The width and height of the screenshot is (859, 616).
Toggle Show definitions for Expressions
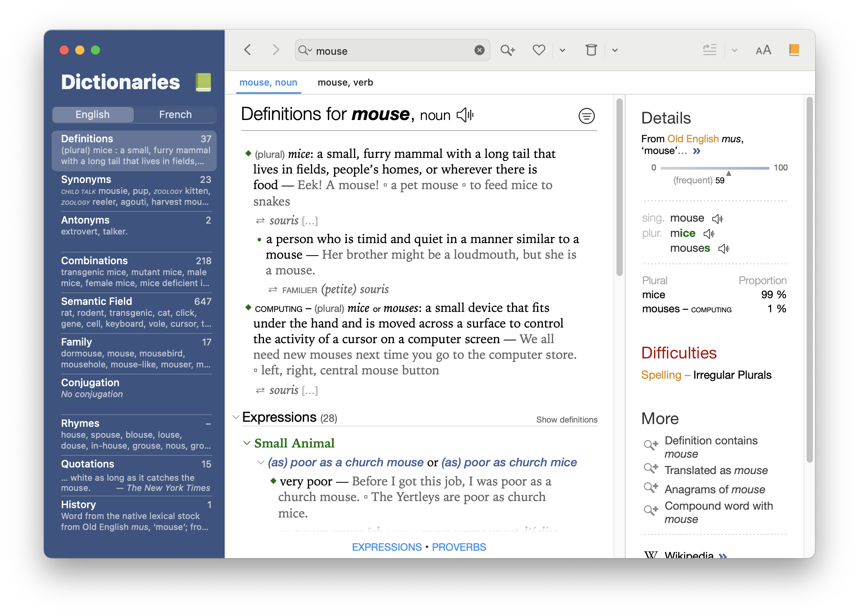pyautogui.click(x=566, y=419)
